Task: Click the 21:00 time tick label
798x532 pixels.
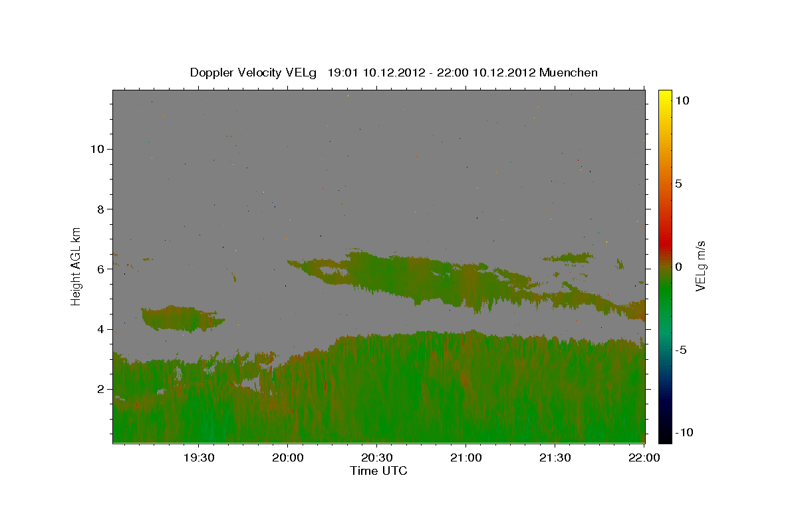Action: [465, 458]
